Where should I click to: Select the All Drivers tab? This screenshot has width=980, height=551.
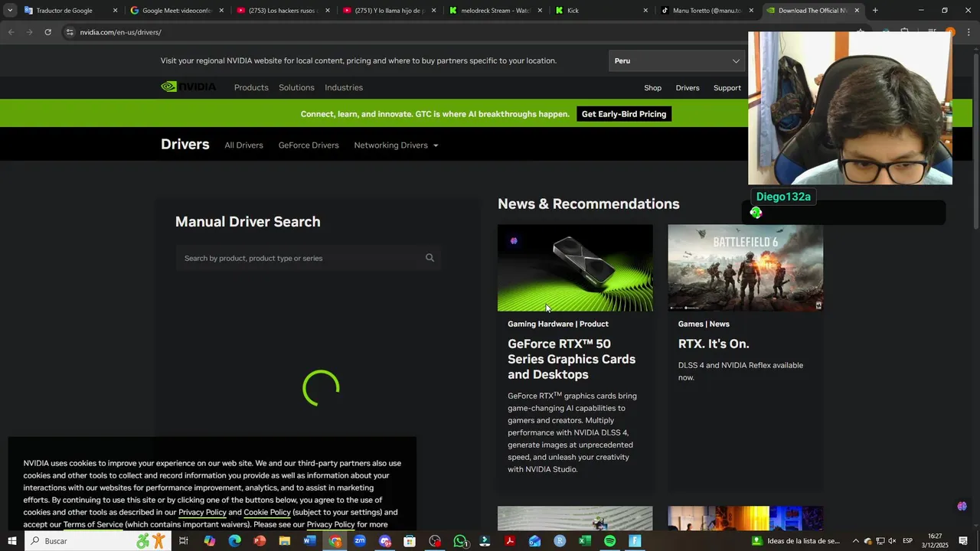[x=243, y=145]
